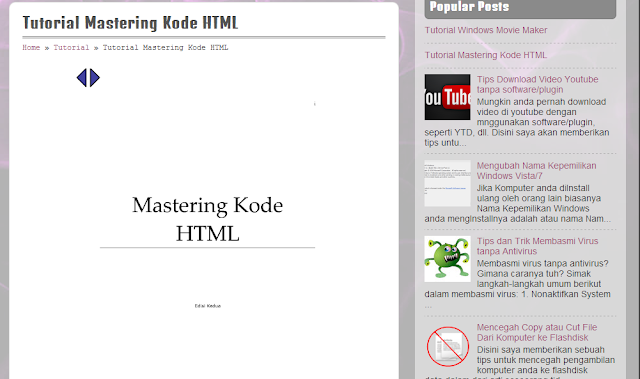Open Tips Download Video Youtube post link

click(x=537, y=84)
